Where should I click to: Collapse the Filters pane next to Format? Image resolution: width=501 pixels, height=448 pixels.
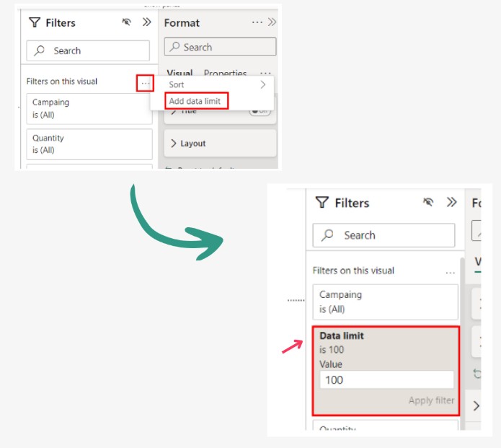pos(147,22)
